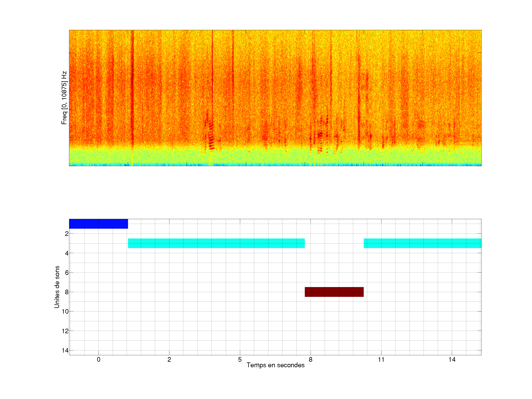Click the x-axis tick label 5
The width and height of the screenshot is (532, 399).
(240, 359)
